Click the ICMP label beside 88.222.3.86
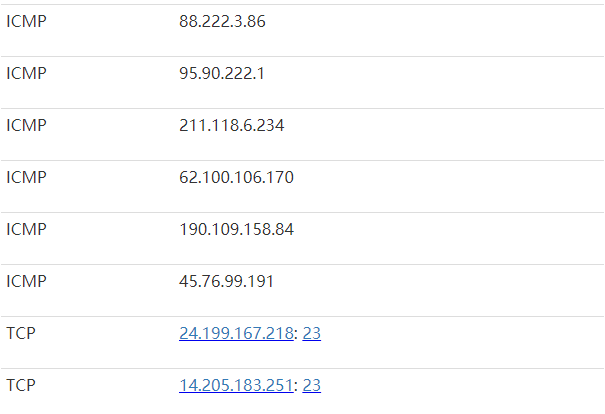The image size is (605, 414). pos(26,21)
